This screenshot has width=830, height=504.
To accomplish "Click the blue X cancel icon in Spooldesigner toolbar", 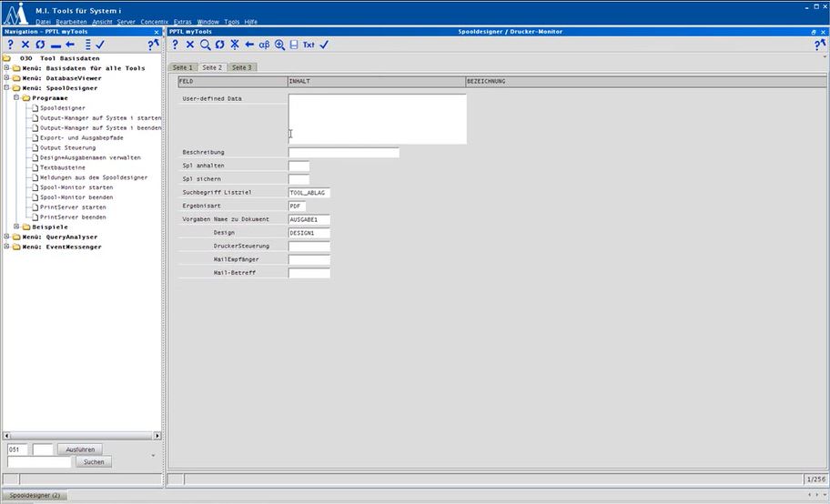I will [x=190, y=45].
